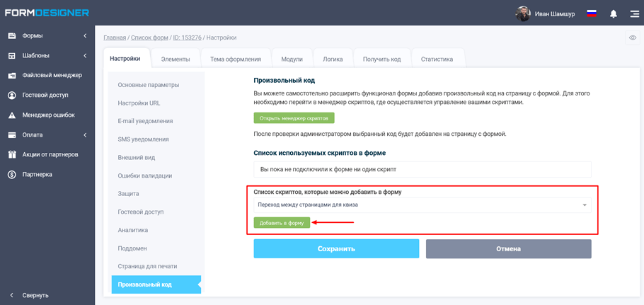This screenshot has width=644, height=305.
Task: Switch to the Логика tab
Action: coord(333,59)
